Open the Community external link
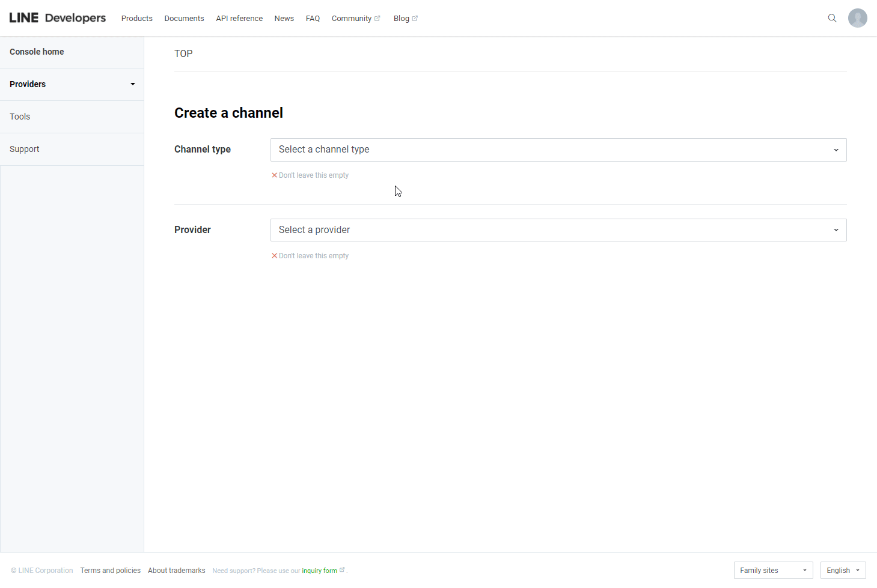Image resolution: width=877 pixels, height=588 pixels. [356, 19]
